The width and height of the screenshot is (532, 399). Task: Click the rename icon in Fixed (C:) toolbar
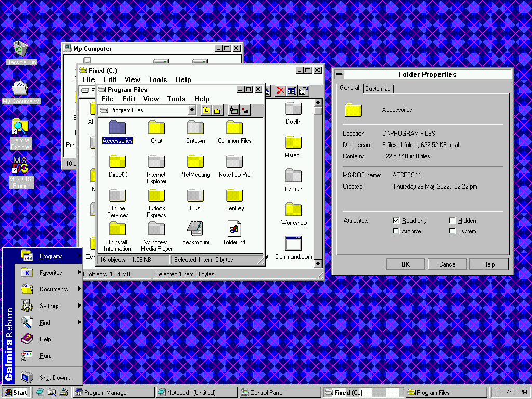tap(292, 91)
